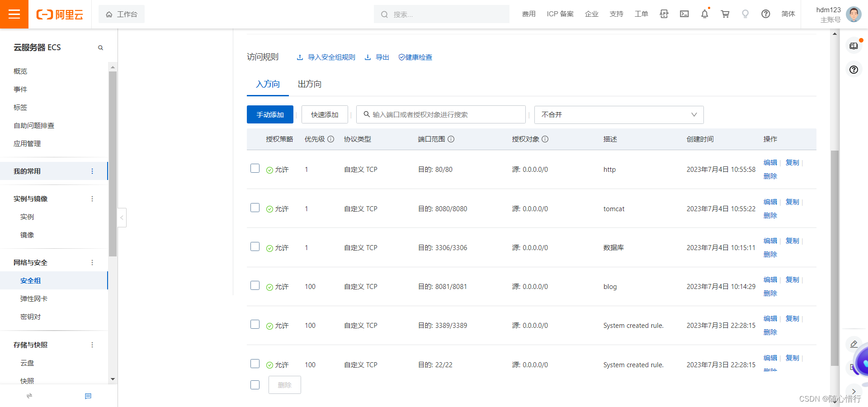868x407 pixels.
Task: Expand the right panel chevron arrow
Action: point(854,392)
